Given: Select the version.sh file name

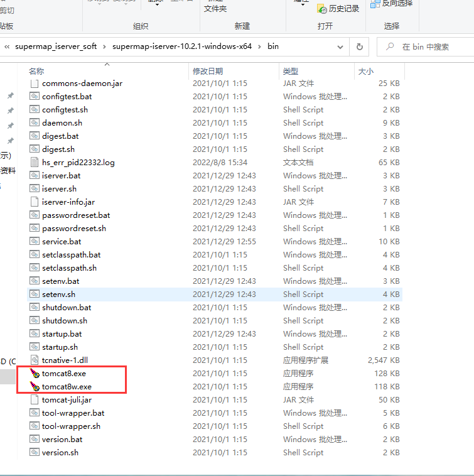Looking at the screenshot, I should click(60, 453).
